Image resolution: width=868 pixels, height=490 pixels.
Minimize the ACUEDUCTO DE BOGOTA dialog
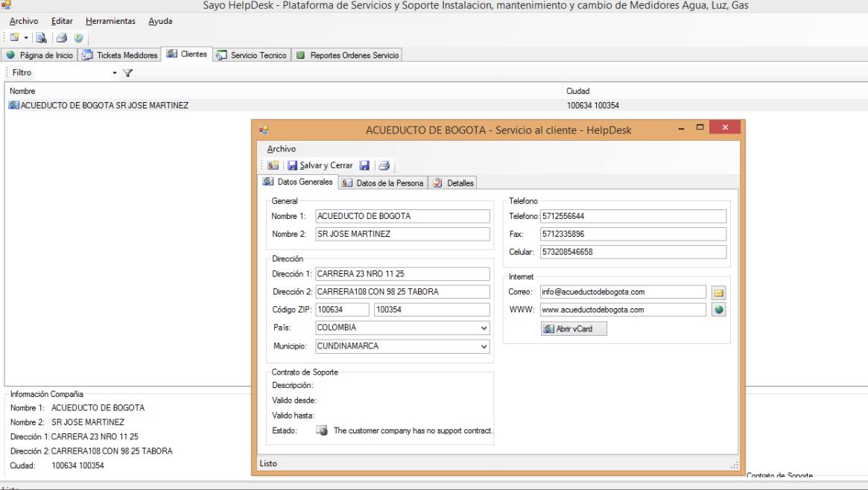[681, 128]
